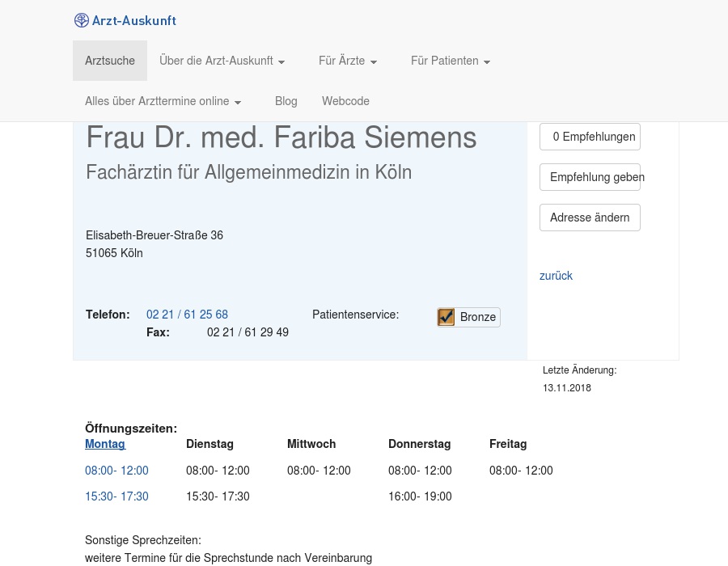Viewport: 728px width, 566px height.
Task: Click the Arzt-Auskunft globe logo icon
Action: [x=82, y=20]
